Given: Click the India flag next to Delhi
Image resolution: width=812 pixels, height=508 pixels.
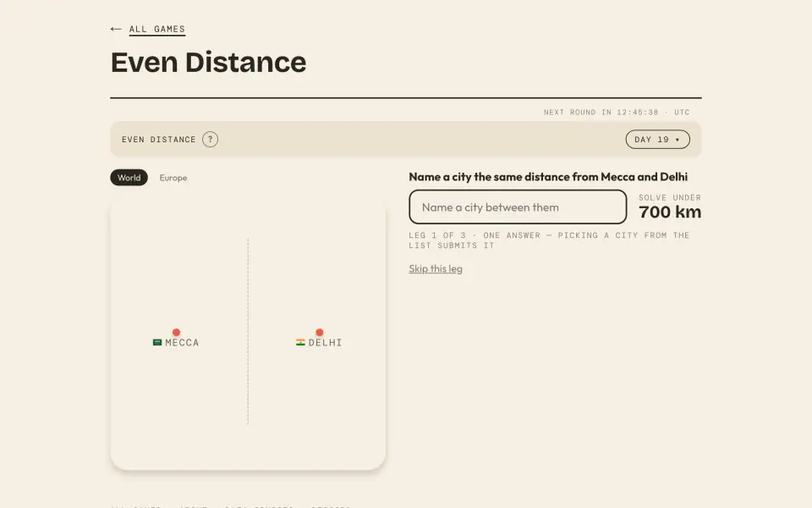Looking at the screenshot, I should pyautogui.click(x=300, y=343).
